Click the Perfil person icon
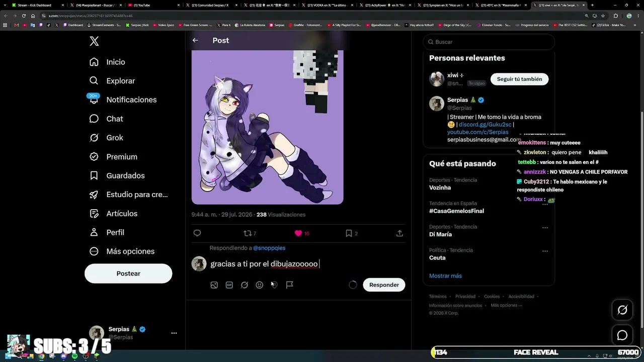The height and width of the screenshot is (362, 644). pos(94,232)
